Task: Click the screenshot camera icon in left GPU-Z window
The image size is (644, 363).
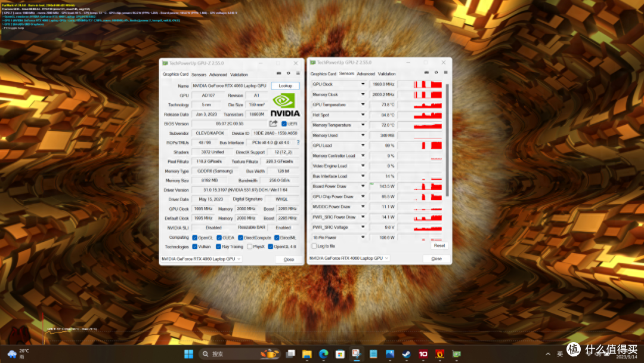Action: coord(279,73)
